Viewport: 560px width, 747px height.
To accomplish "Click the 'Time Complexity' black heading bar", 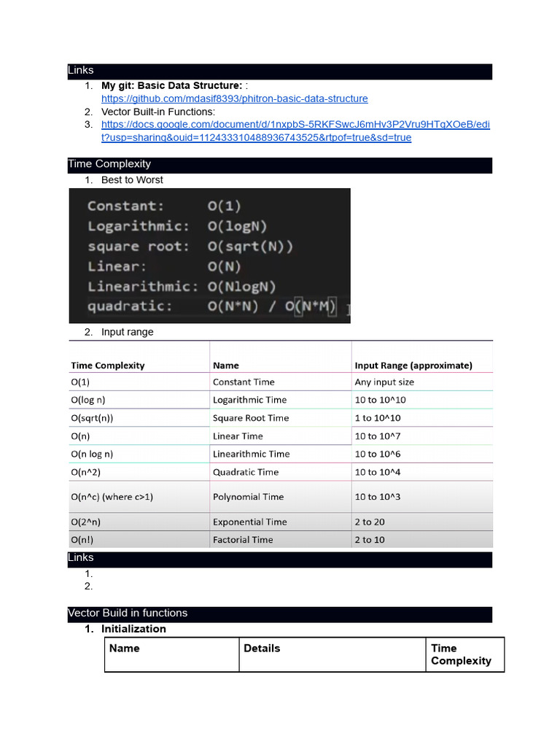I will coord(280,165).
